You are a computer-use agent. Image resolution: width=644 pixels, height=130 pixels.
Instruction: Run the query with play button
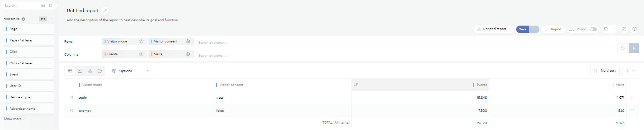tap(634, 48)
